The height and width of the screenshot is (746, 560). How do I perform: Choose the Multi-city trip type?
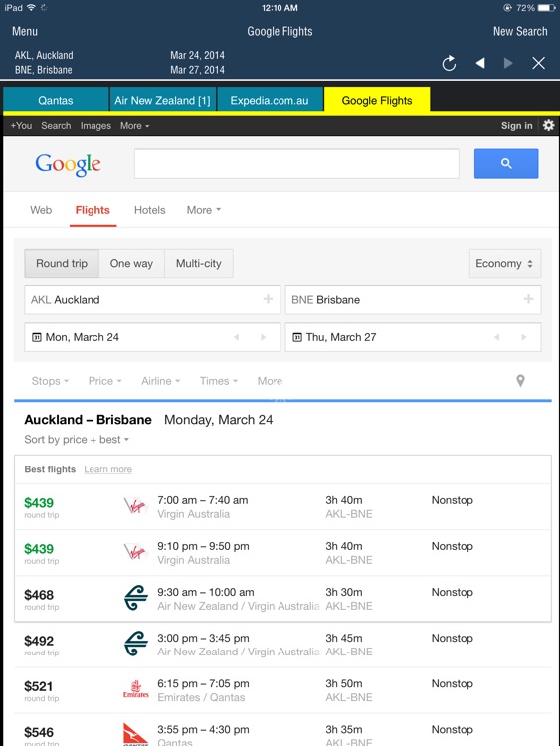199,264
